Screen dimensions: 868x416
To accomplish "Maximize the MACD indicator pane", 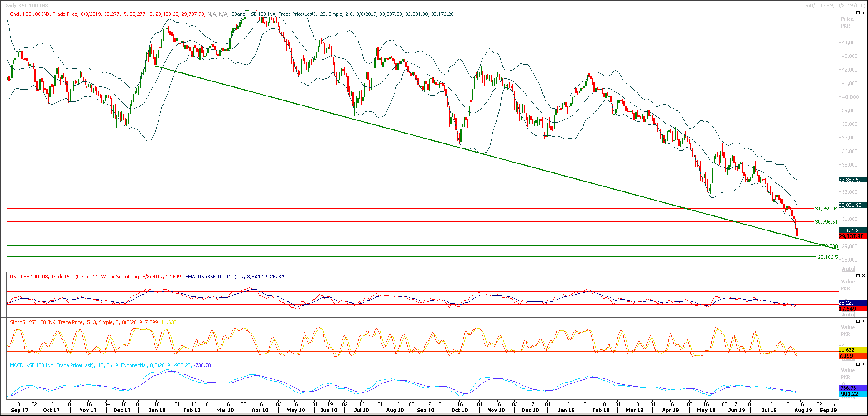I will click(858, 364).
